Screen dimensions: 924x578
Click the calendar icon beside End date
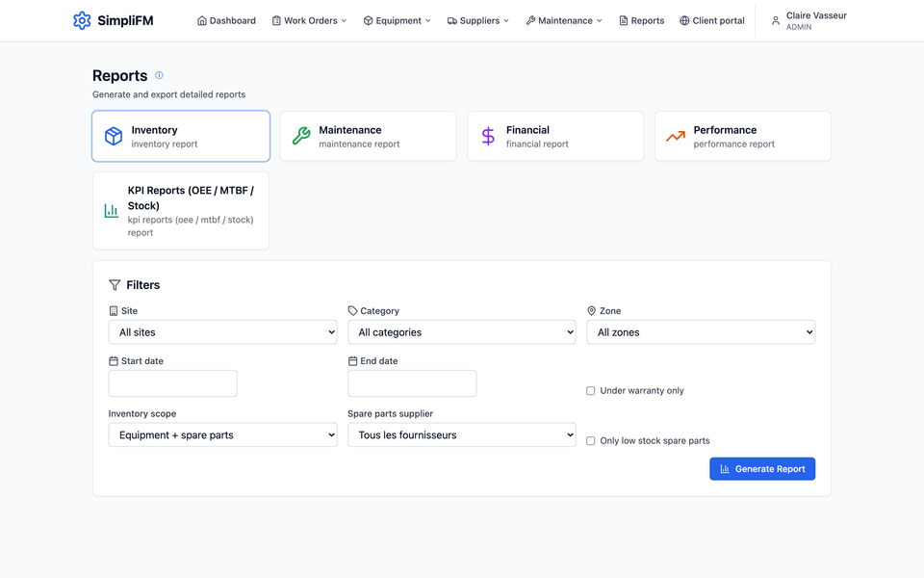352,361
